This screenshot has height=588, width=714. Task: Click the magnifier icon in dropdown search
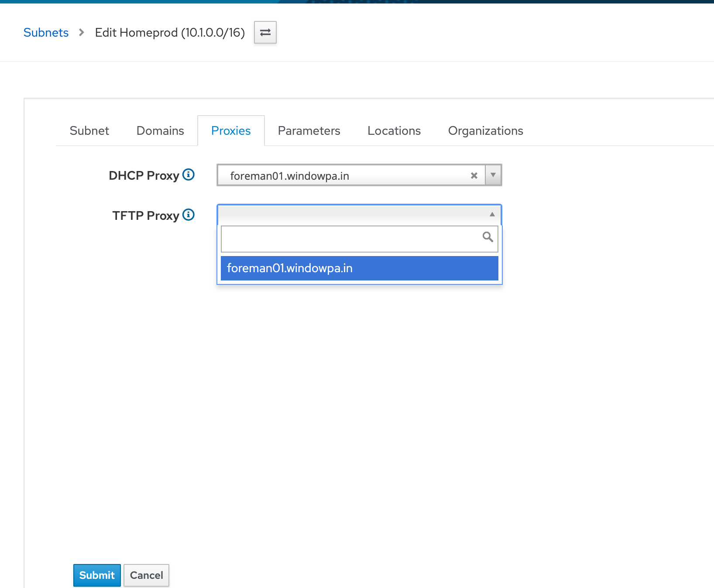click(x=488, y=237)
